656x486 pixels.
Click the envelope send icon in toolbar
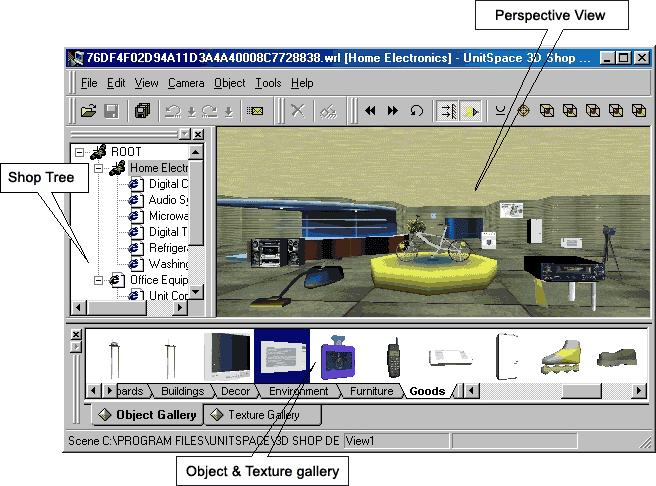pos(255,111)
